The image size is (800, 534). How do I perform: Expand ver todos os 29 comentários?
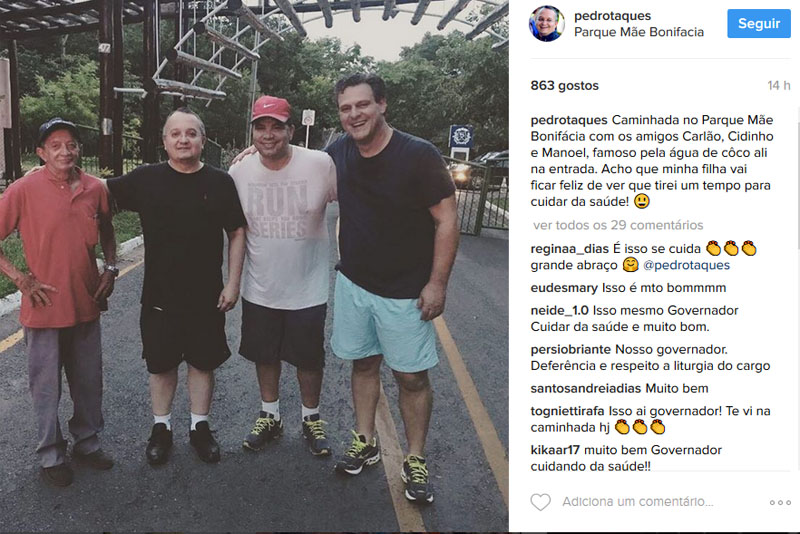618,225
